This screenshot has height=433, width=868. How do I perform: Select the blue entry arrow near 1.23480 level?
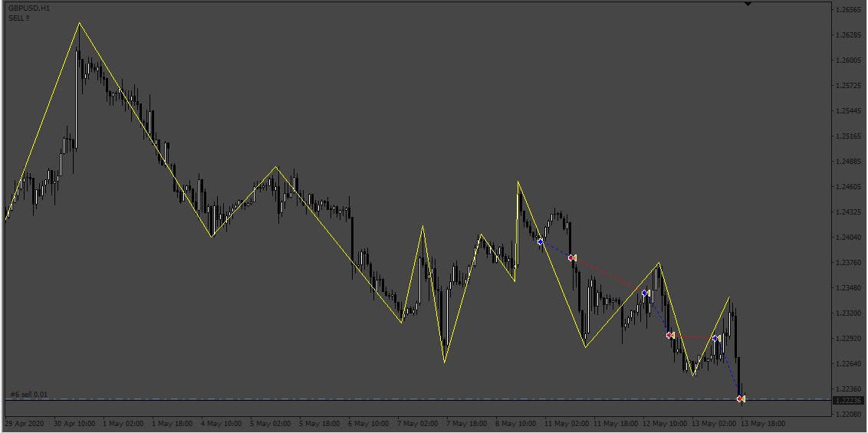coord(646,293)
